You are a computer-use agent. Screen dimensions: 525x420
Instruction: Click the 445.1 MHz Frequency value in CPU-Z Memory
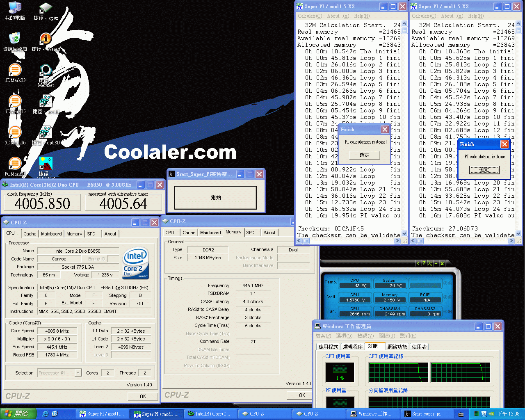click(253, 285)
